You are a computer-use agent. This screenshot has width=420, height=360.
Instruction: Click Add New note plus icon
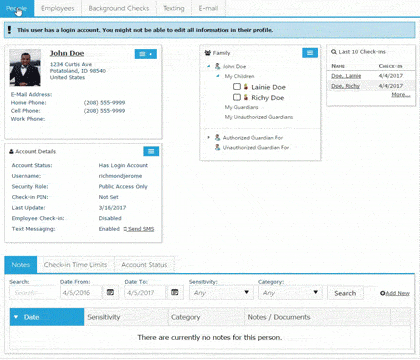tap(382, 293)
